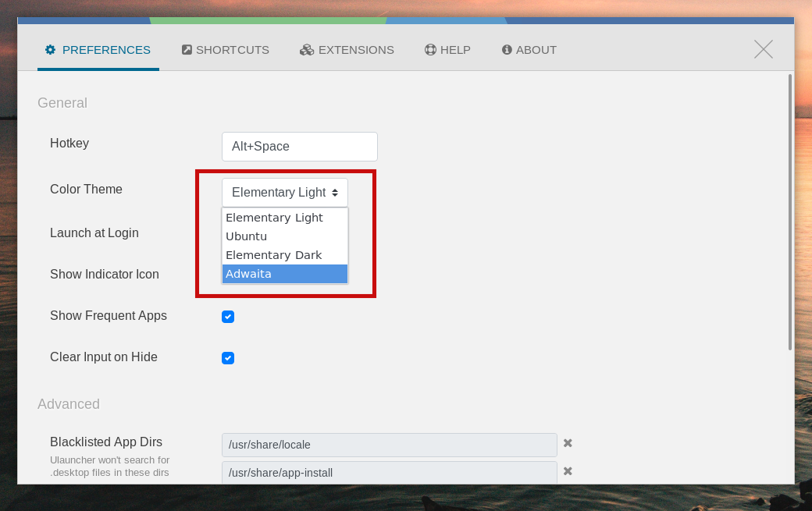Remove the /usr/share/locale blacklisted directory
Screen dimensions: 812x511
[568, 443]
